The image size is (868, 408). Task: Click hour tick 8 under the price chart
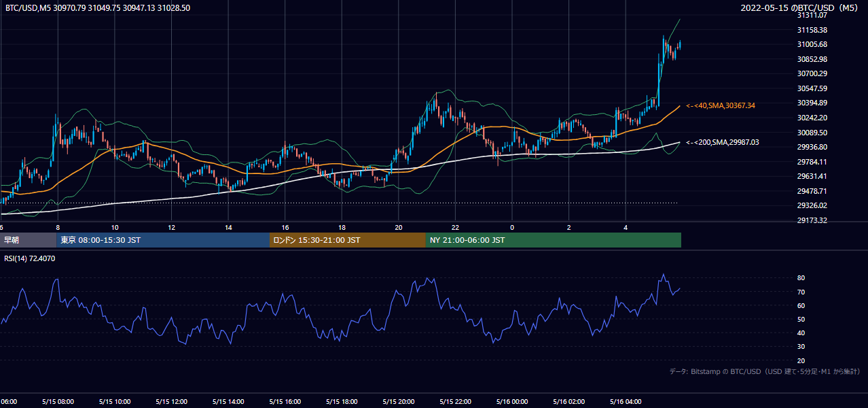click(58, 227)
